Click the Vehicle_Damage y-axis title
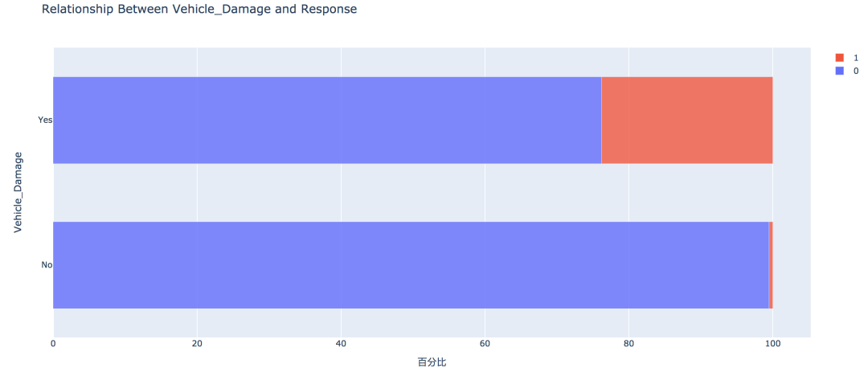868x372 pixels. coord(18,192)
